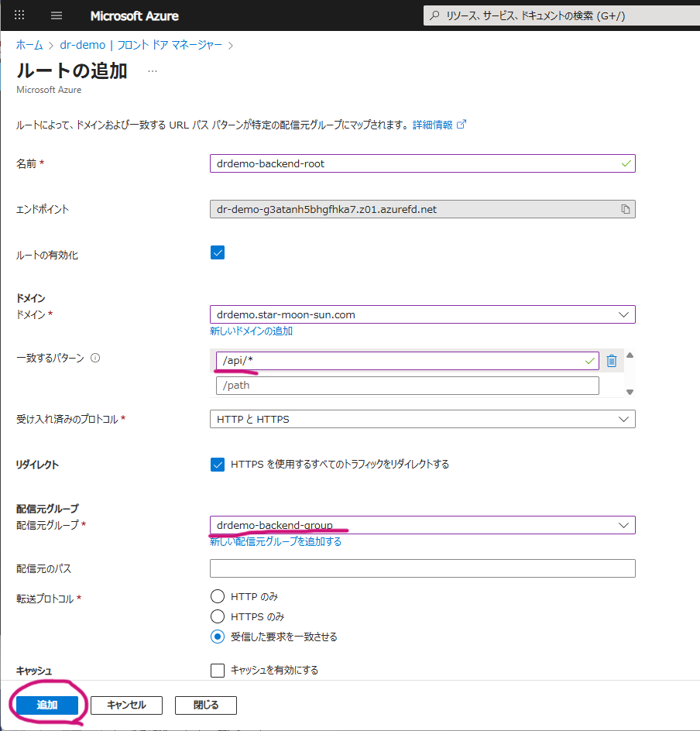The image size is (700, 731).
Task: Click the empty /path pattern field
Action: 407,386
